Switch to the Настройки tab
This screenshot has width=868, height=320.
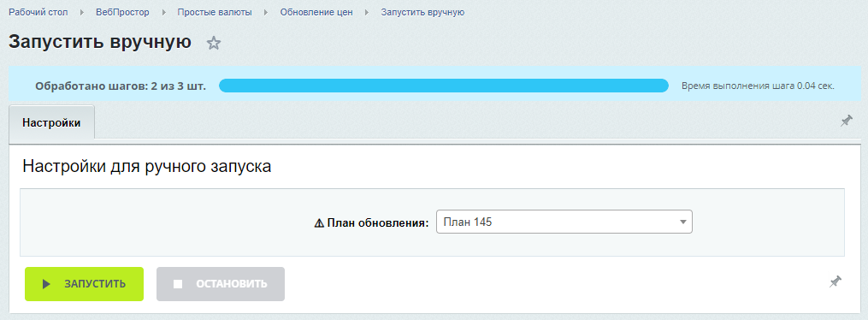(51, 122)
